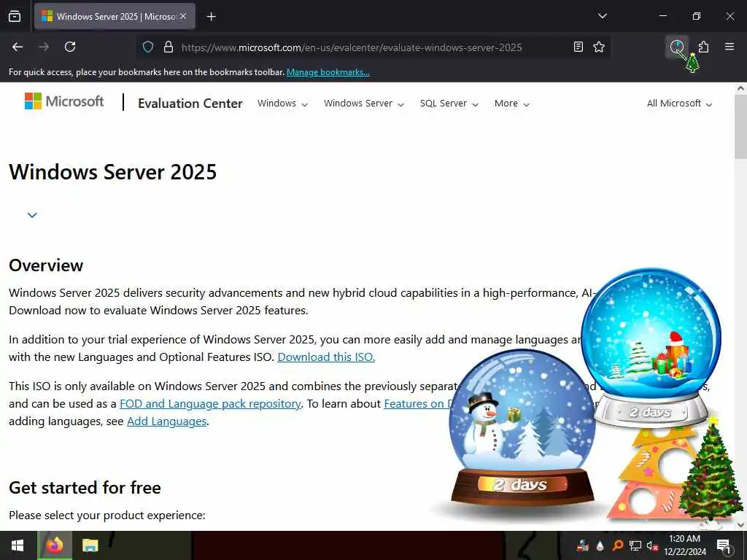Click the scrollbar down arrow
Image resolution: width=747 pixels, height=560 pixels.
point(740,525)
